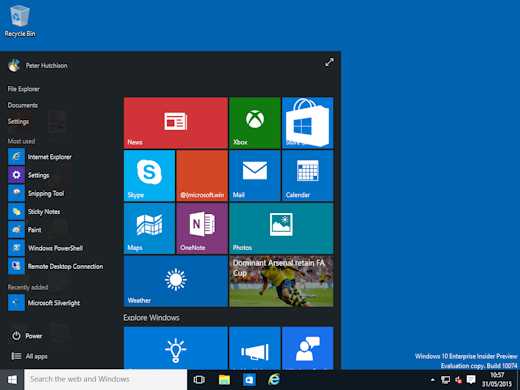
Task: Open Documents in the Start menu
Action: (x=23, y=105)
